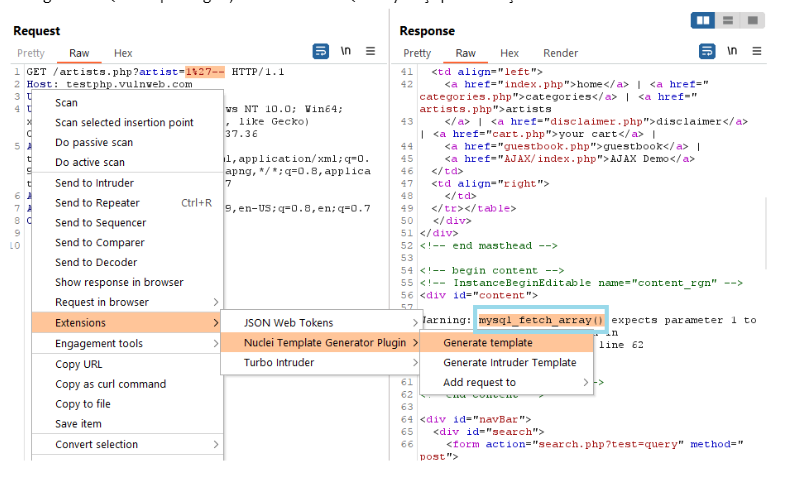Expand Extensions submenu arrow
Screen dimensions: 792x477
point(216,322)
